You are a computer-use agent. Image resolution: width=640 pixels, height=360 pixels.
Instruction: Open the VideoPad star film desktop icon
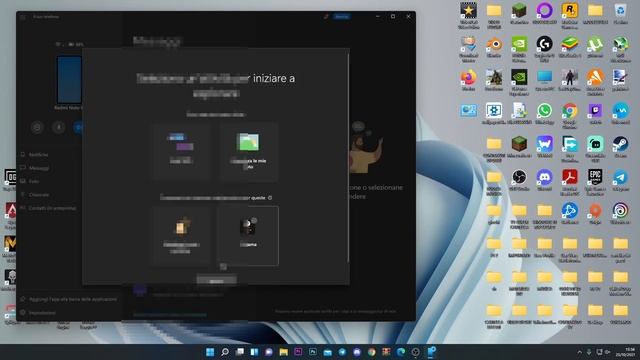[468, 11]
